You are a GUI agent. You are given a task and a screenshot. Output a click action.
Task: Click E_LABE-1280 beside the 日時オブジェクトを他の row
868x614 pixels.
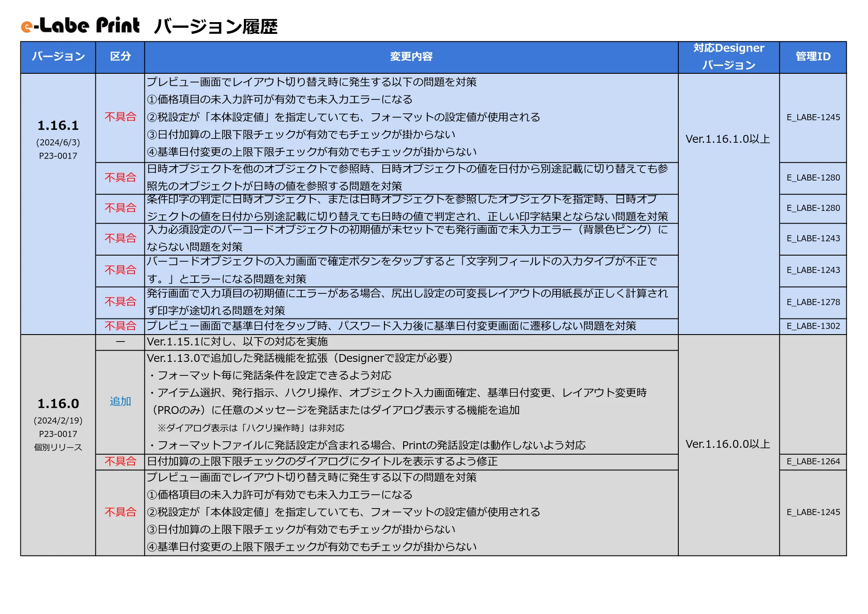(x=813, y=178)
